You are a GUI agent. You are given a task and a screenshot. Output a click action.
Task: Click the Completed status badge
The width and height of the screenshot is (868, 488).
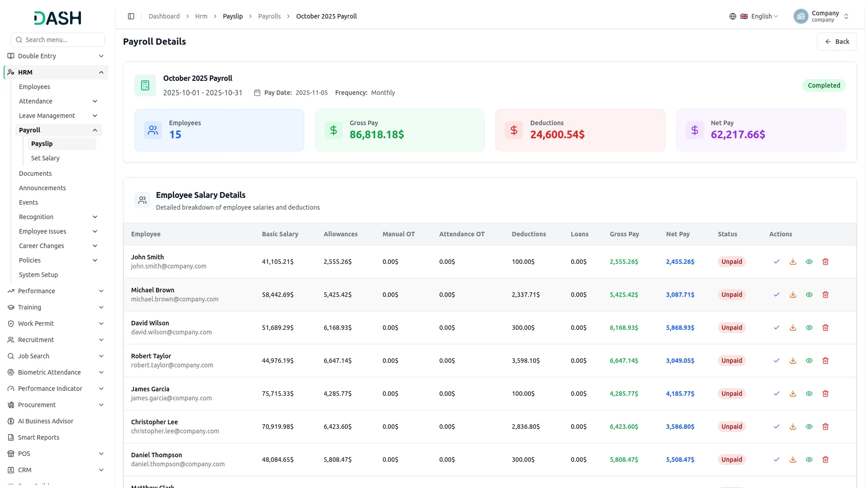tap(824, 85)
